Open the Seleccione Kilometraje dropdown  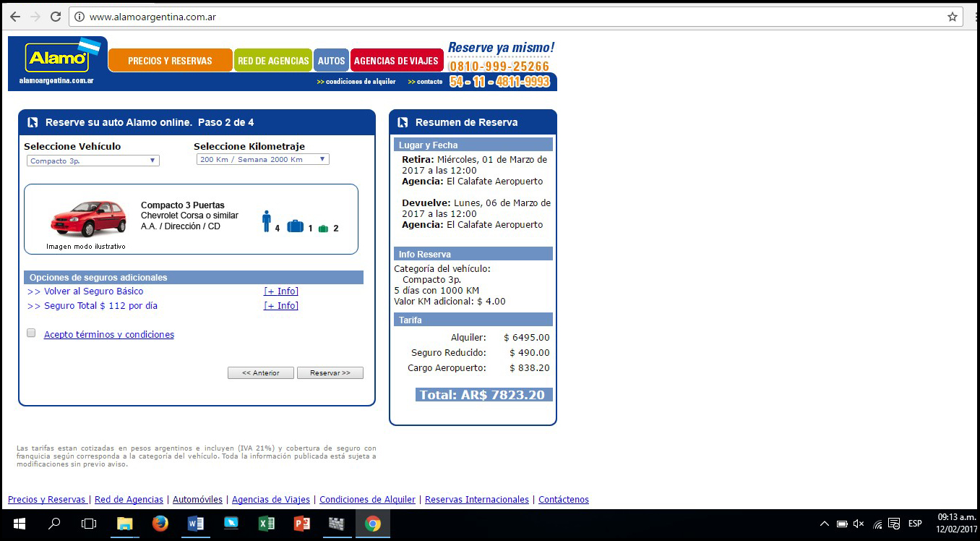(x=262, y=159)
